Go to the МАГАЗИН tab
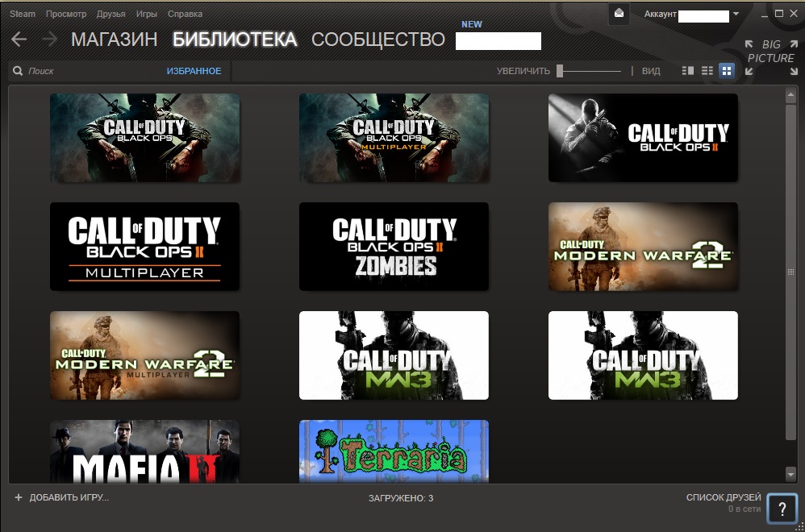Image resolution: width=805 pixels, height=532 pixels. [x=114, y=39]
